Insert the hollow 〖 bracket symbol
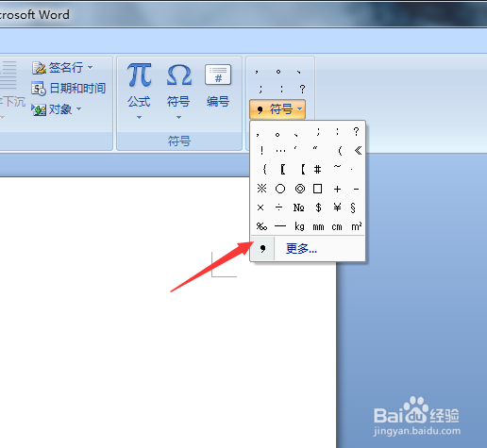 [283, 170]
